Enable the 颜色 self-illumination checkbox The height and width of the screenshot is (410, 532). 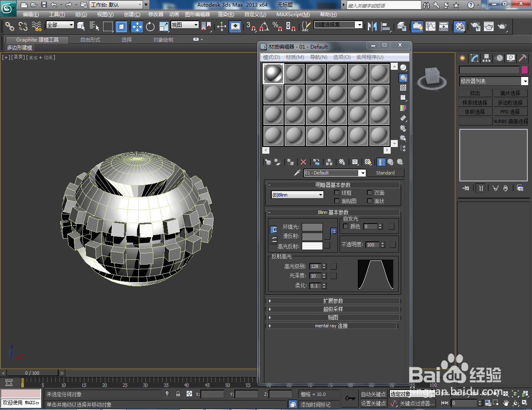point(345,226)
